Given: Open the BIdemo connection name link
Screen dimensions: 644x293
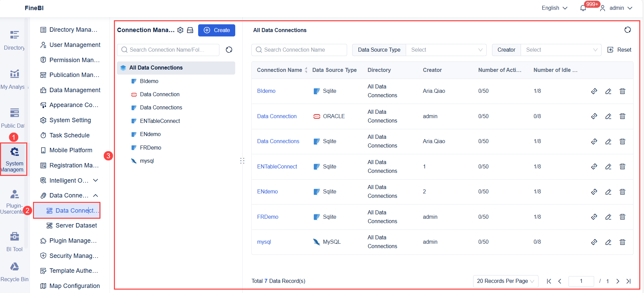Looking at the screenshot, I should click(266, 91).
